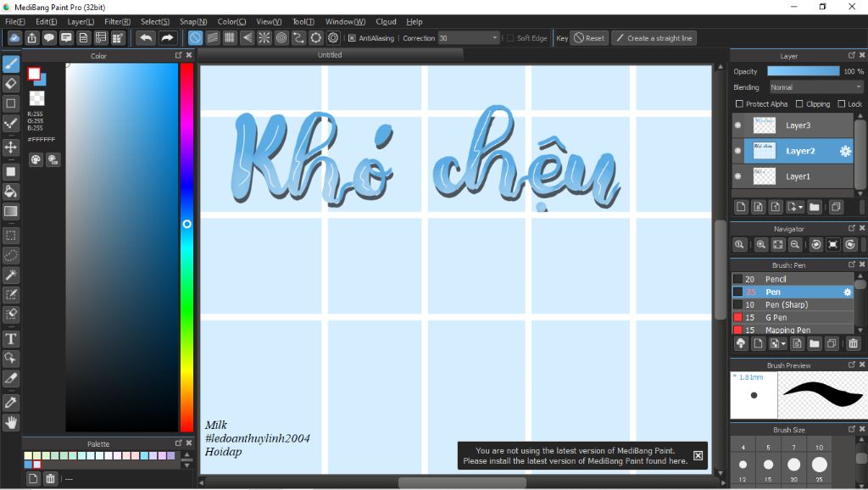Undock the Navigator panel
Viewport: 868px width, 490px height.
pyautogui.click(x=851, y=228)
